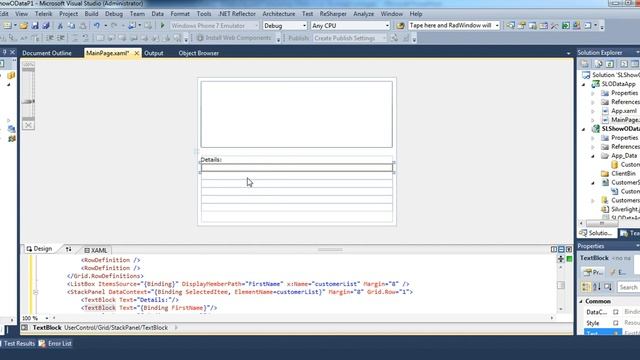Open the document tabs overflow dropdown arrow
The image size is (640, 360).
pos(568,53)
